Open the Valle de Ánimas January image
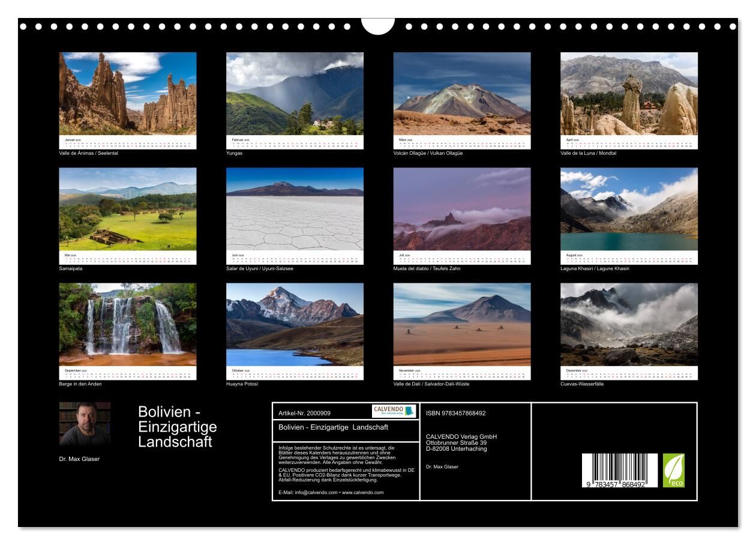The width and height of the screenshot is (756, 545). [x=127, y=93]
